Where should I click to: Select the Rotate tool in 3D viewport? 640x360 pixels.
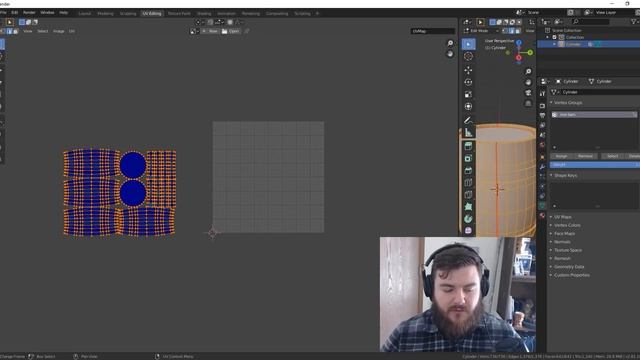pos(468,82)
